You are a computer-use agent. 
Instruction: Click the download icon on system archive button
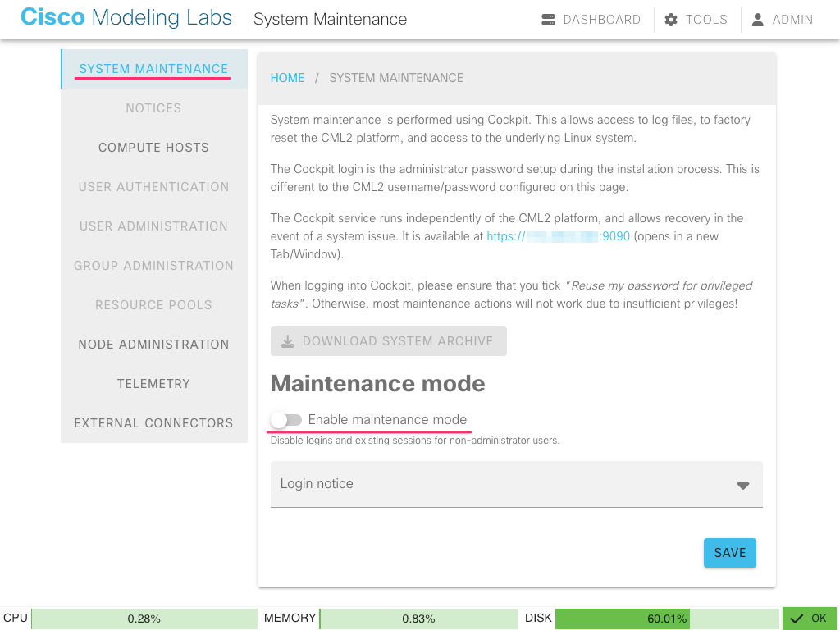tap(288, 341)
